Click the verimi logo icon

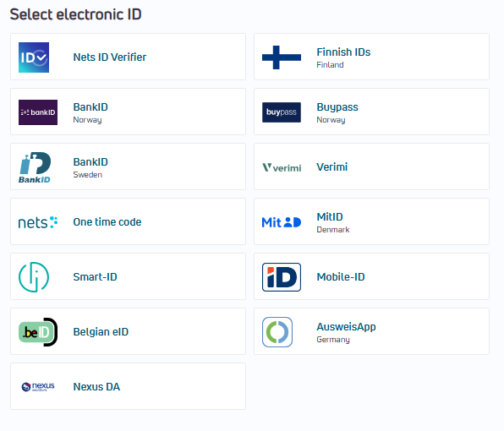click(282, 167)
